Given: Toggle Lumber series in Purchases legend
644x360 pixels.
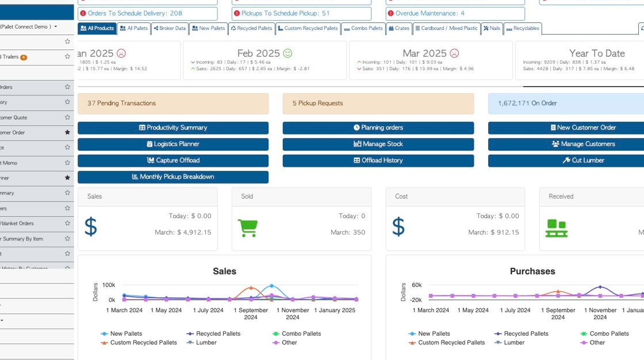Looking at the screenshot, I should (x=509, y=342).
